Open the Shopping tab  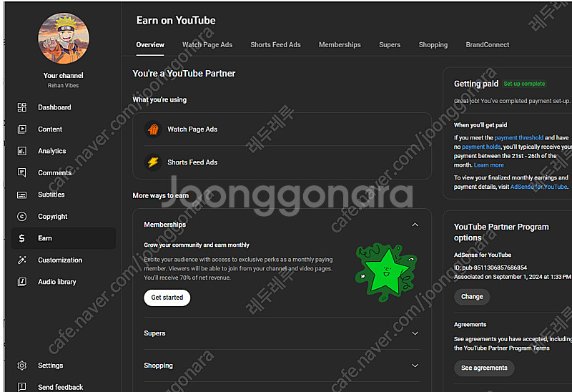(433, 45)
